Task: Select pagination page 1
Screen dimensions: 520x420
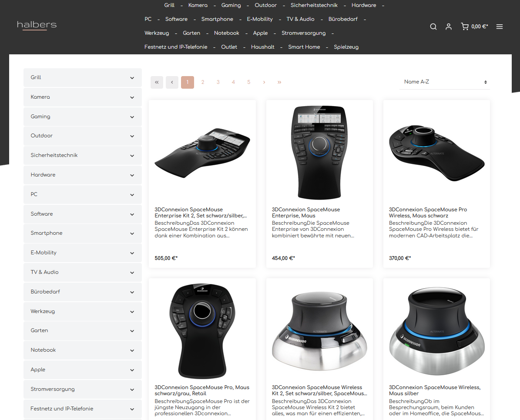Action: point(188,82)
